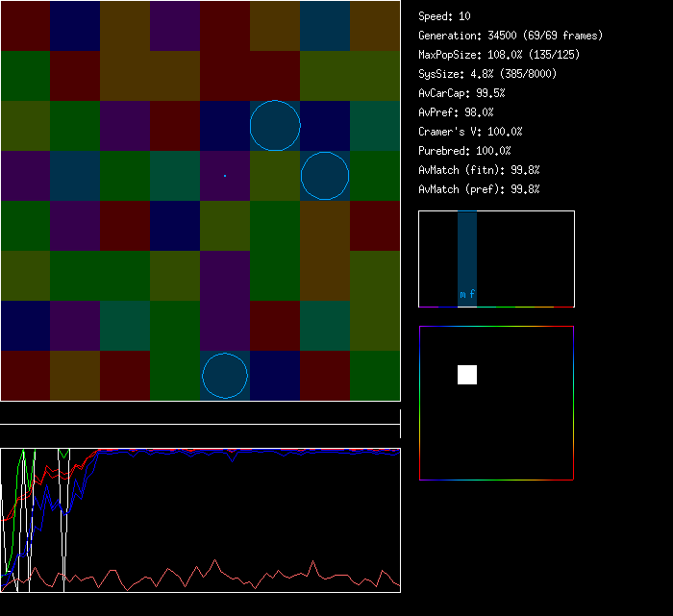The width and height of the screenshot is (673, 616).
Task: Click the blue vertical bar in the histogram
Action: click(x=467, y=250)
